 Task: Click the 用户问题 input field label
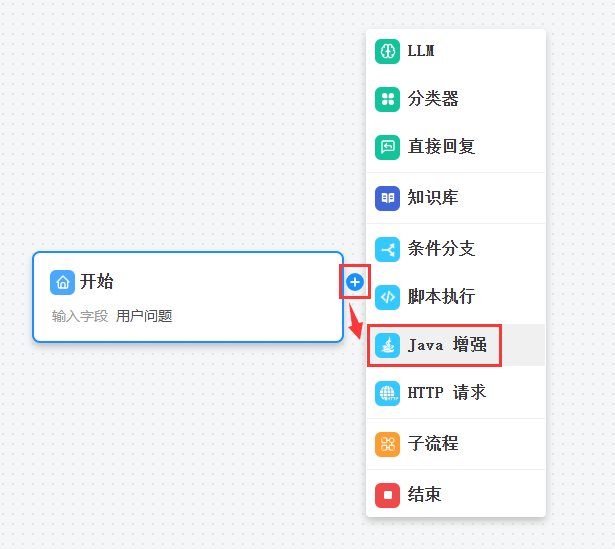[144, 316]
